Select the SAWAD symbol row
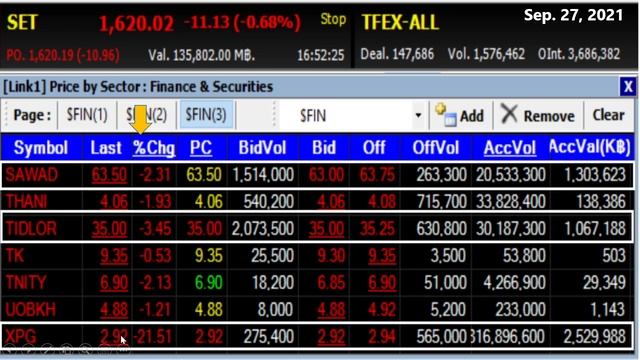This screenshot has width=640, height=360. coord(318,175)
